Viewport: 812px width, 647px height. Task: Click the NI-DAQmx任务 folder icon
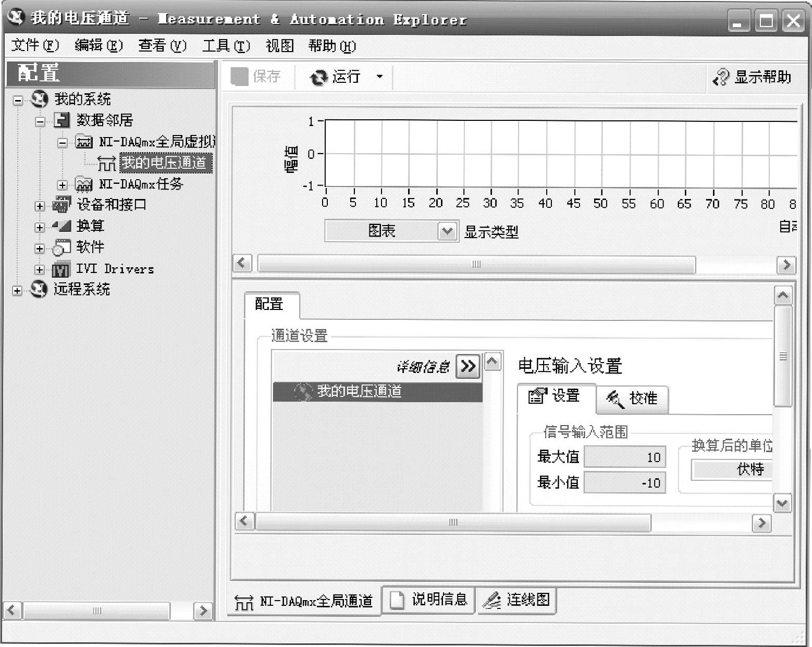(x=84, y=184)
